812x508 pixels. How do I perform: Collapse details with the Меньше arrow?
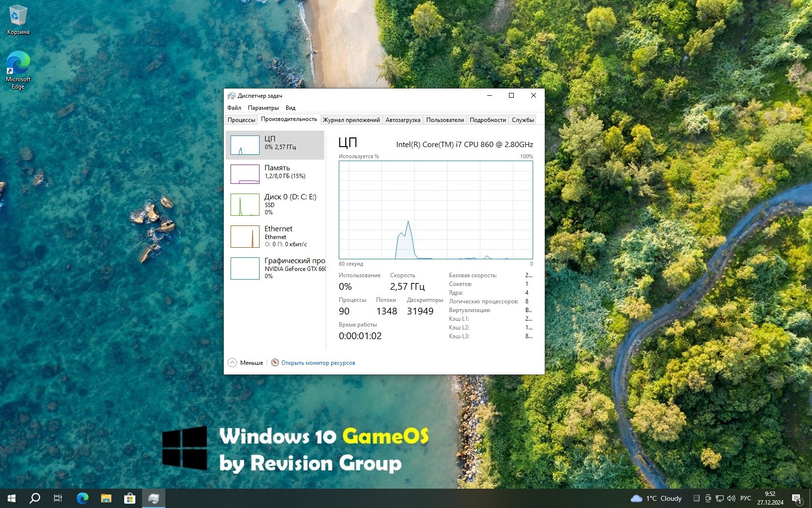(x=232, y=362)
